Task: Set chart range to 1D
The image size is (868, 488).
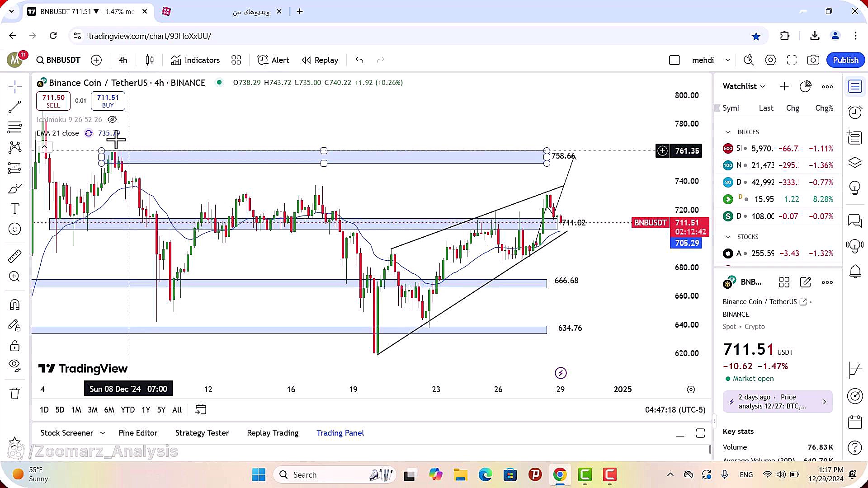Action: pos(44,410)
